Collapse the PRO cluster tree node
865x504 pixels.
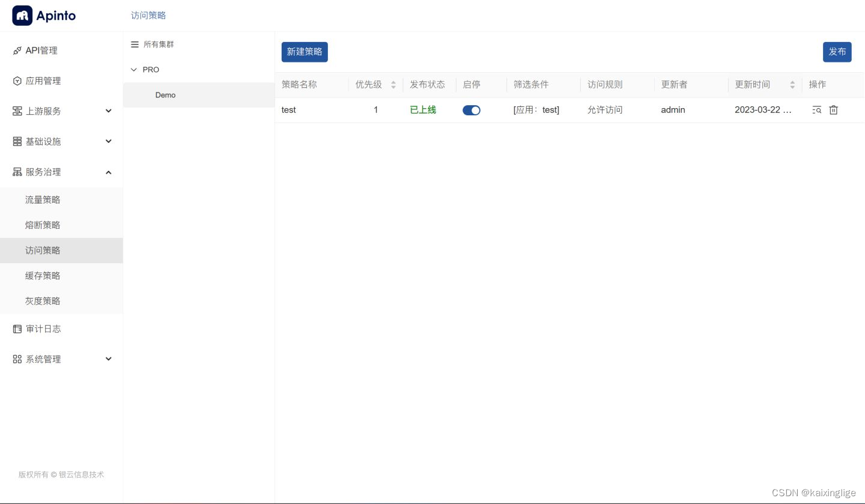pyautogui.click(x=134, y=70)
